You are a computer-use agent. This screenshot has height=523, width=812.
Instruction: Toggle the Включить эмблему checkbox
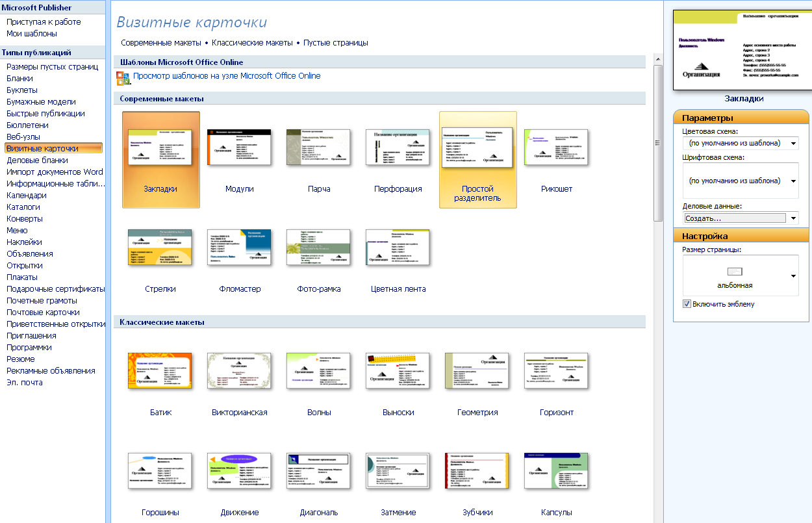[x=687, y=303]
